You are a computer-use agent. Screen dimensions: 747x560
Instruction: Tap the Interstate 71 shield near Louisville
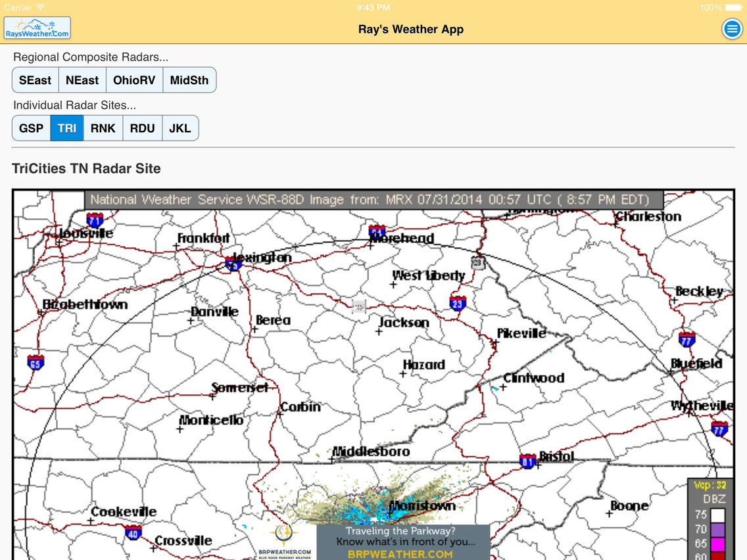coord(95,220)
